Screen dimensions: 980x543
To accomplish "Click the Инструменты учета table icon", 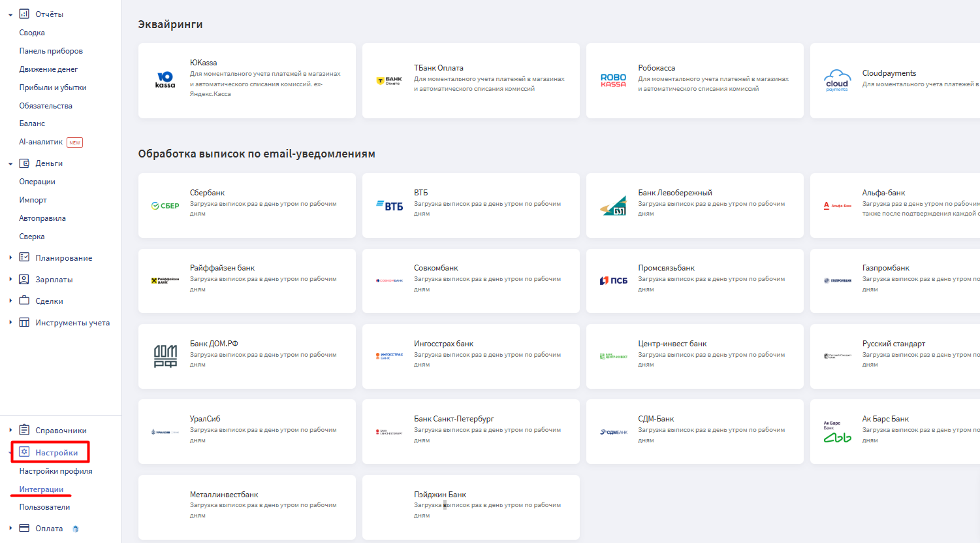I will (x=24, y=322).
